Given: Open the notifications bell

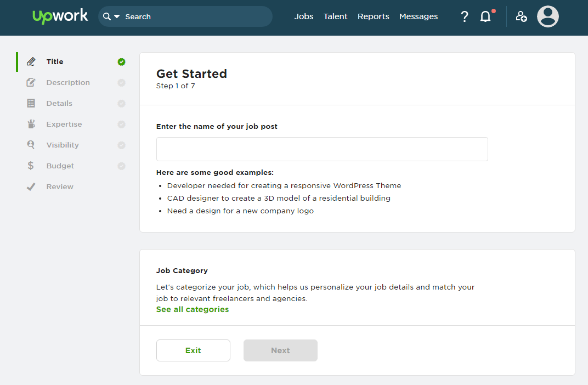Looking at the screenshot, I should click(x=485, y=16).
